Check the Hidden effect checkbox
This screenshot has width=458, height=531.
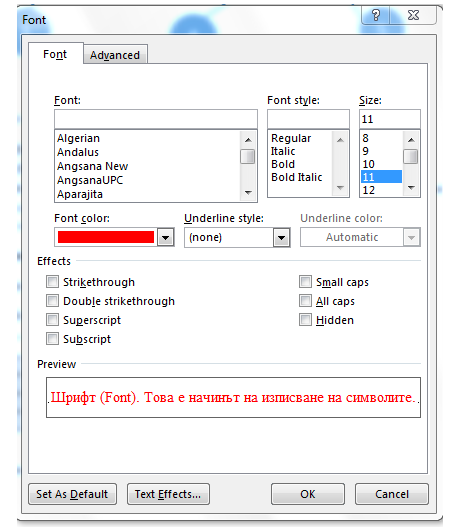[305, 320]
